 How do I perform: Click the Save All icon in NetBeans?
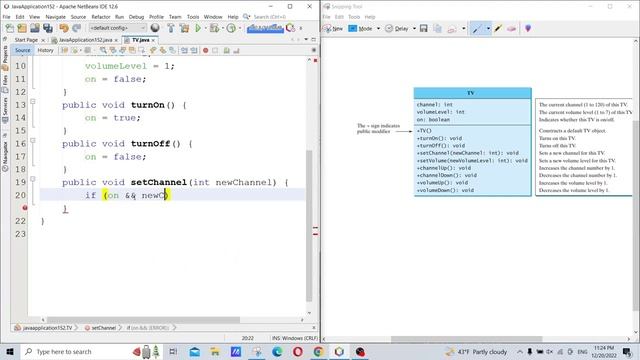[x=48, y=28]
